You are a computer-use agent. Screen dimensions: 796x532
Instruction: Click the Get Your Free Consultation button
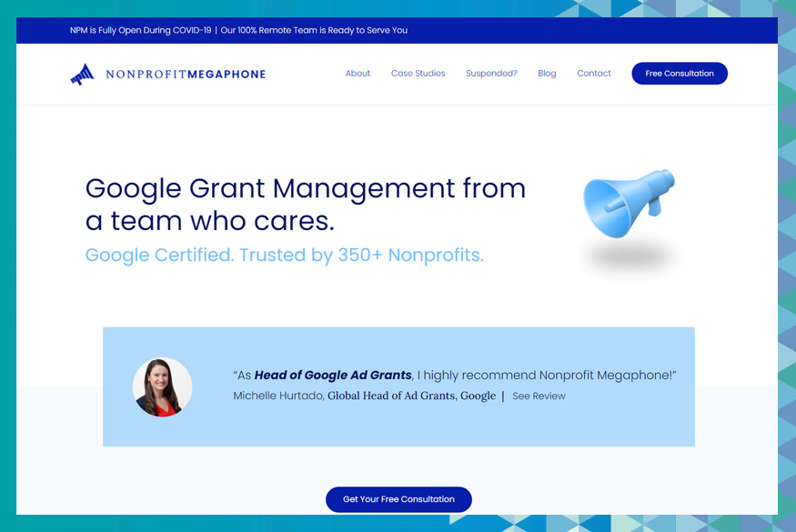[x=398, y=499]
